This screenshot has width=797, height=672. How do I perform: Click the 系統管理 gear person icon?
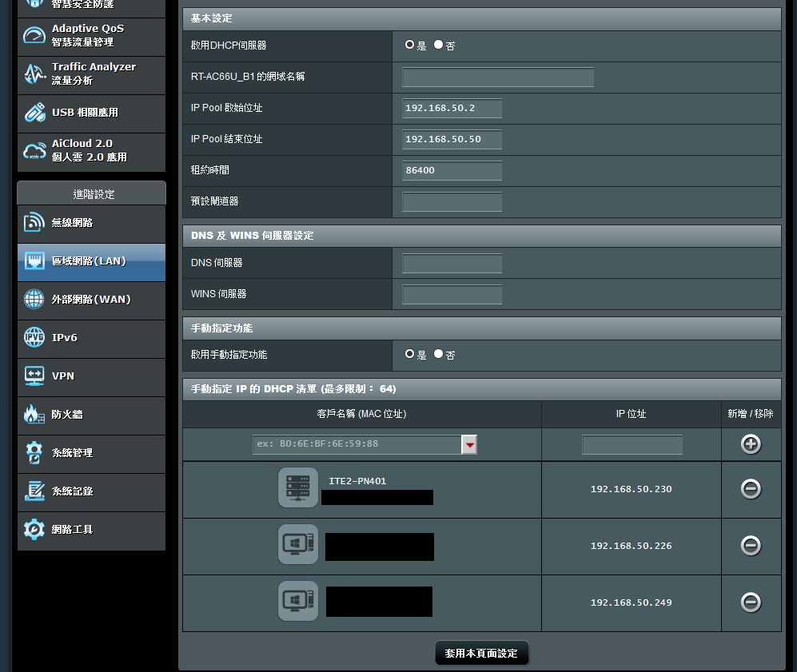(34, 452)
